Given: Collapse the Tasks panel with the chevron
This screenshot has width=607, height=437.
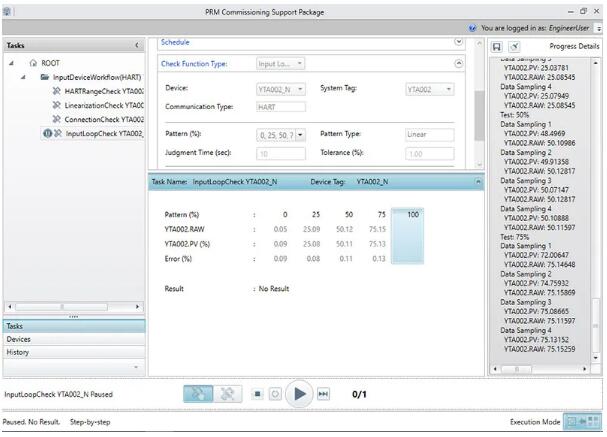Looking at the screenshot, I should 137,45.
